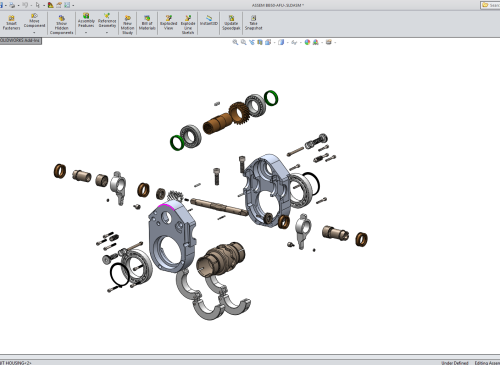Create a New Motion Study
The height and width of the screenshot is (365, 500).
[127, 24]
